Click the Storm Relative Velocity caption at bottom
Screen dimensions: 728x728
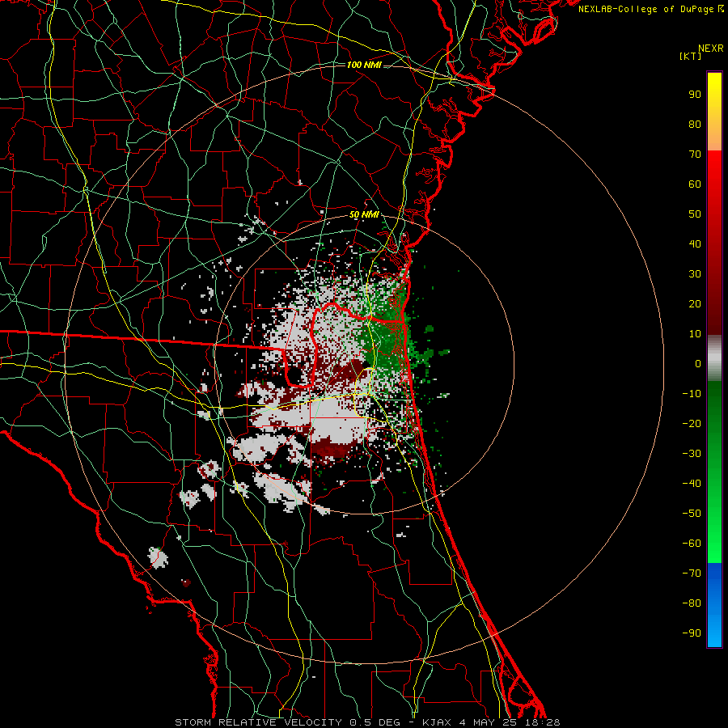pos(367,722)
